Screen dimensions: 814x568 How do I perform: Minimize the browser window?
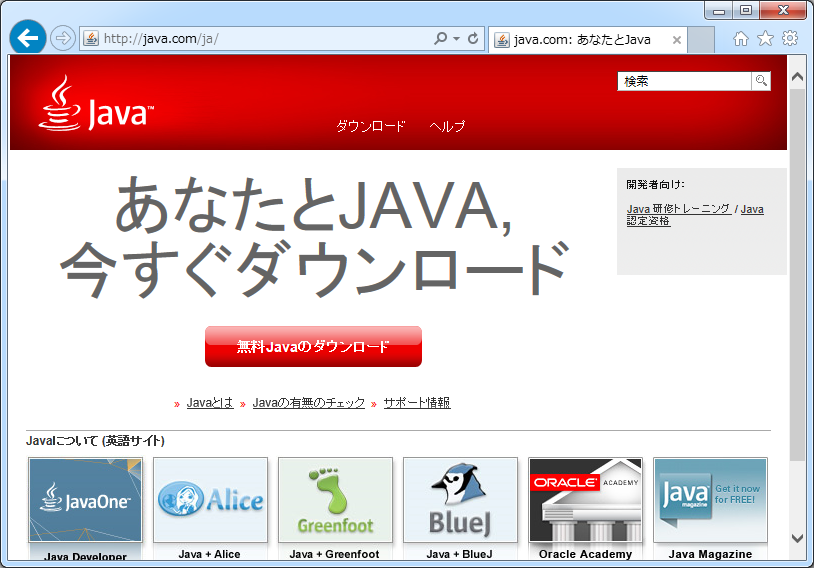pyautogui.click(x=718, y=10)
